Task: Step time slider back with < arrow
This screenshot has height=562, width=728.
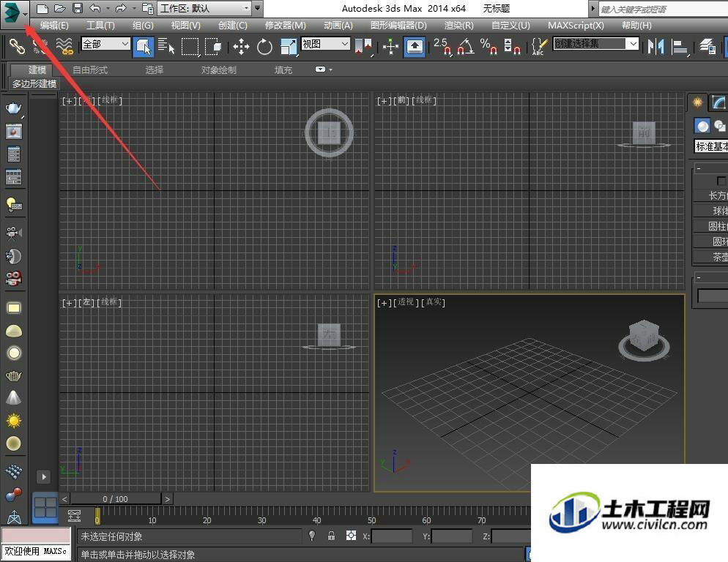Action: (64, 499)
